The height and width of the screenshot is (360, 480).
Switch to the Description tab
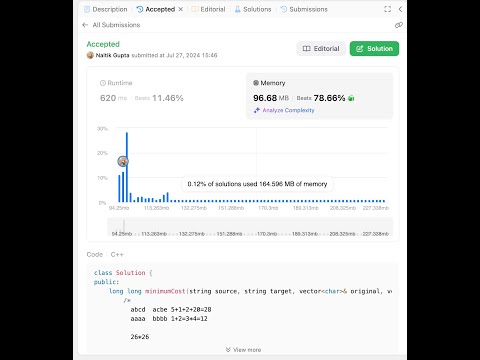tap(106, 9)
